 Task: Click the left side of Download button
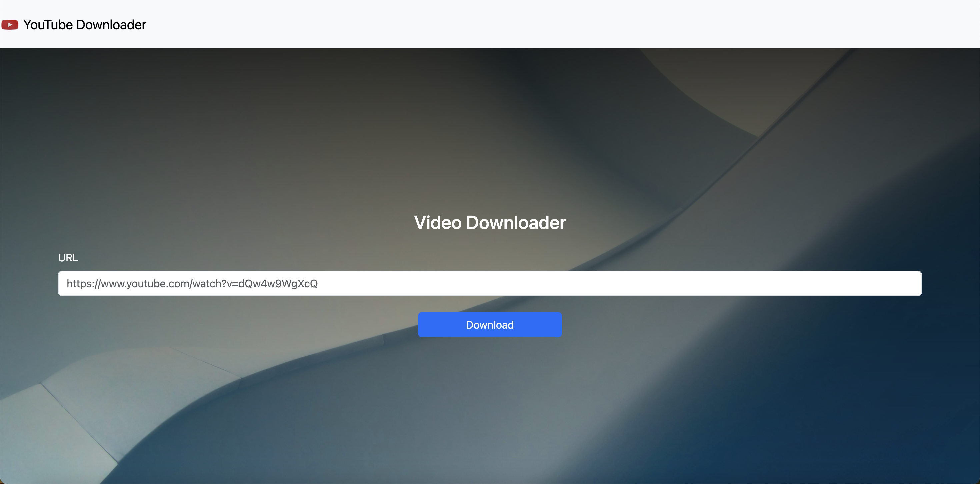tap(434, 325)
